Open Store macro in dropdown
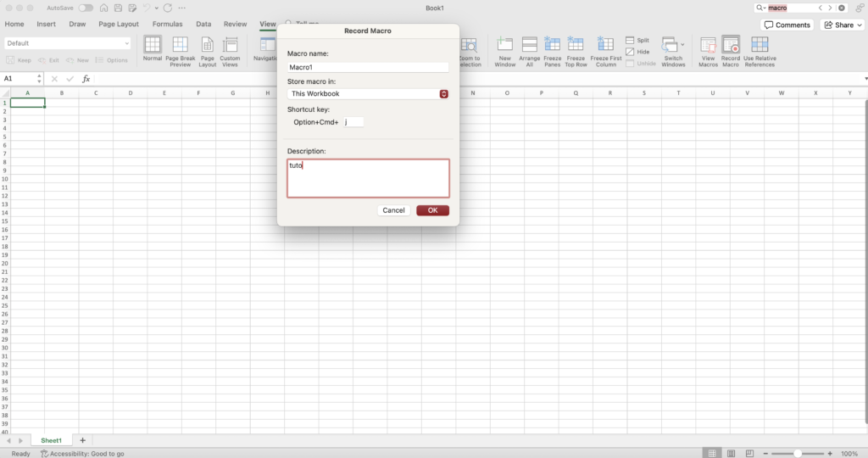868x458 pixels. pos(368,93)
